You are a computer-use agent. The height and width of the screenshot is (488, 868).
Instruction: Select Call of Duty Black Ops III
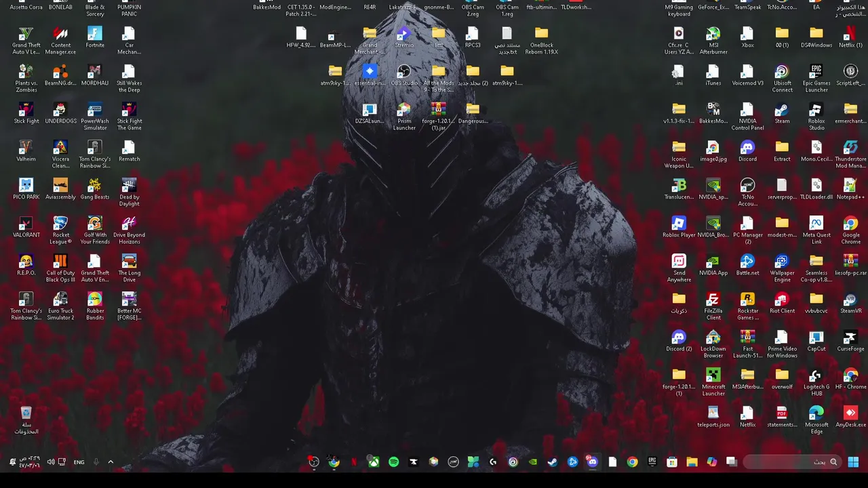(60, 268)
